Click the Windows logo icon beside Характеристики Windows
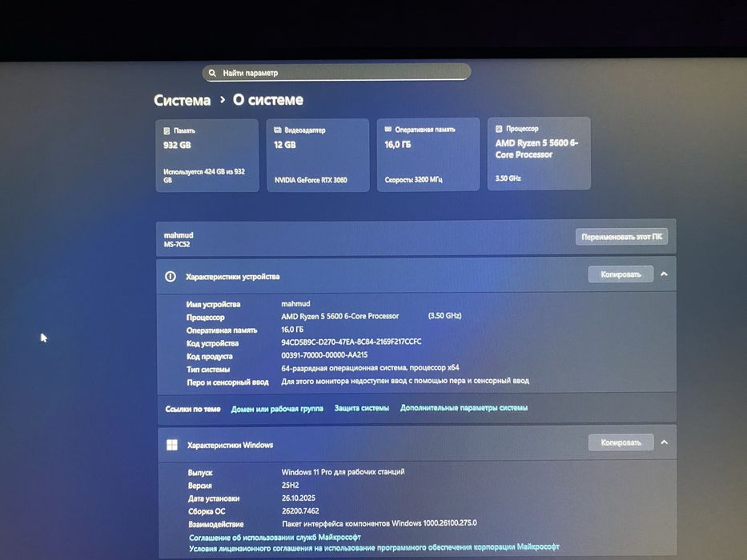This screenshot has width=747, height=560. [172, 445]
